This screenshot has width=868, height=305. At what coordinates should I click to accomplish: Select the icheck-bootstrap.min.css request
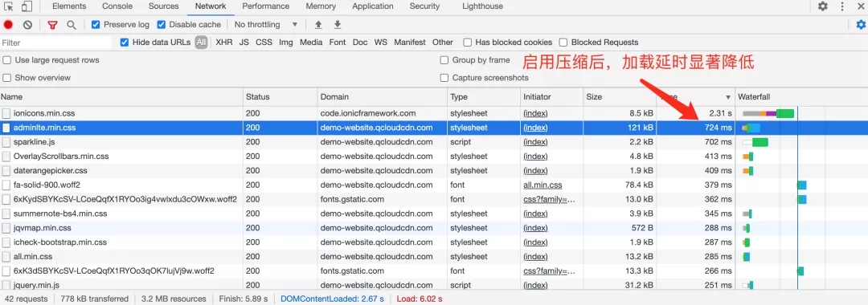click(434, 242)
